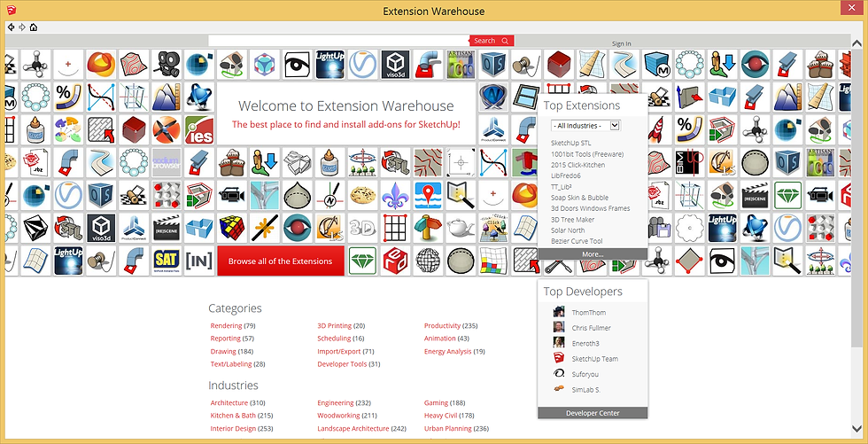Open the multicolored grid extension icon
Image resolution: width=868 pixels, height=444 pixels.
click(493, 261)
